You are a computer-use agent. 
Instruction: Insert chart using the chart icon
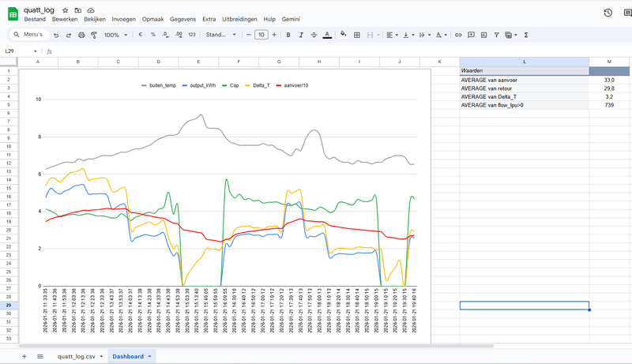tap(483, 35)
